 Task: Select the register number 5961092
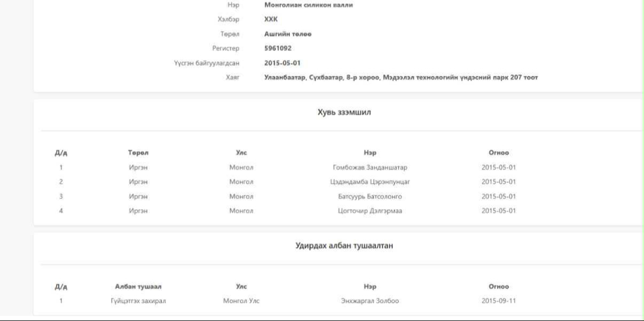(278, 48)
